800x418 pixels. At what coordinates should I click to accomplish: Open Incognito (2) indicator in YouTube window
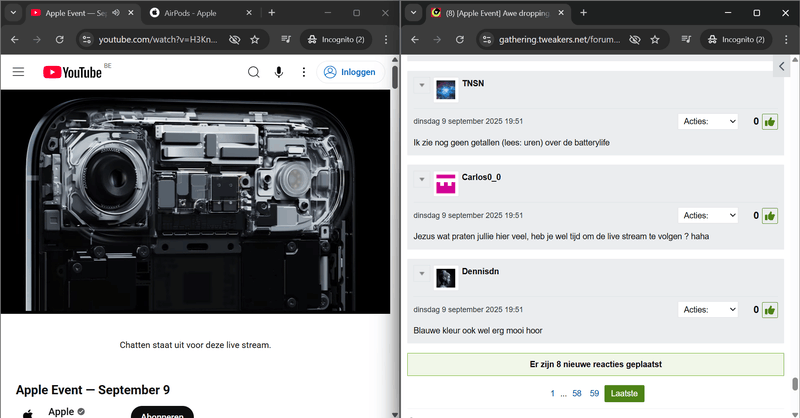coord(337,39)
